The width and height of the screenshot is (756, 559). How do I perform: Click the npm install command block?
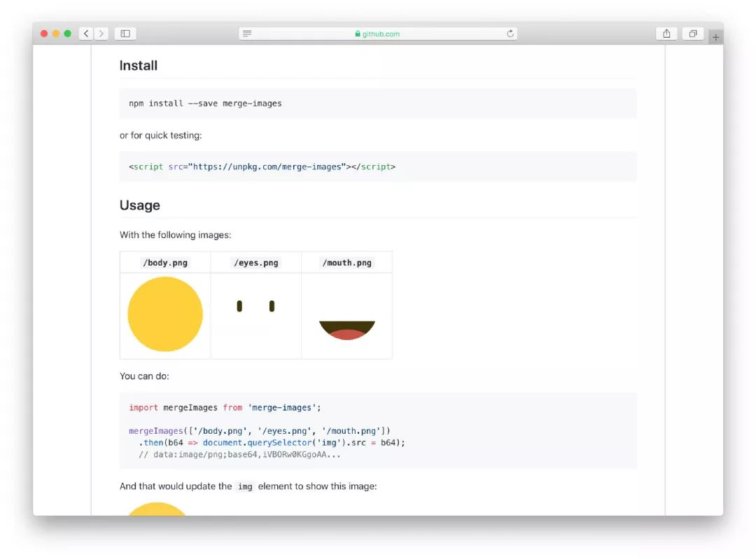(x=378, y=104)
